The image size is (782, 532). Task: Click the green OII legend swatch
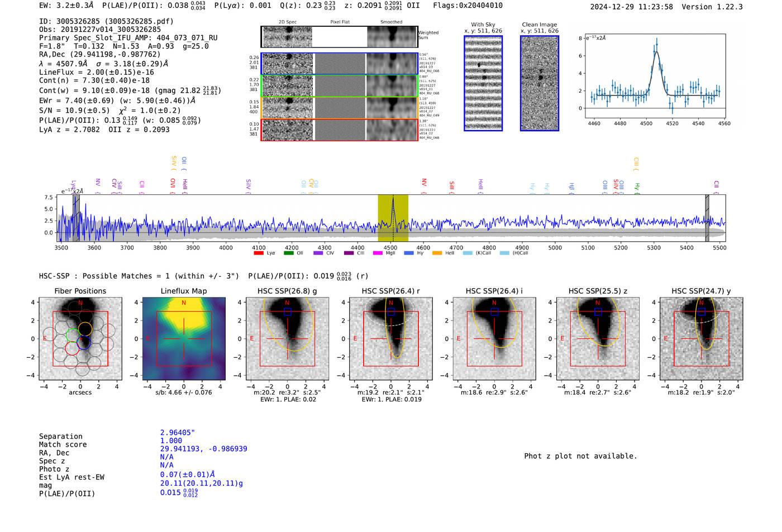click(288, 253)
